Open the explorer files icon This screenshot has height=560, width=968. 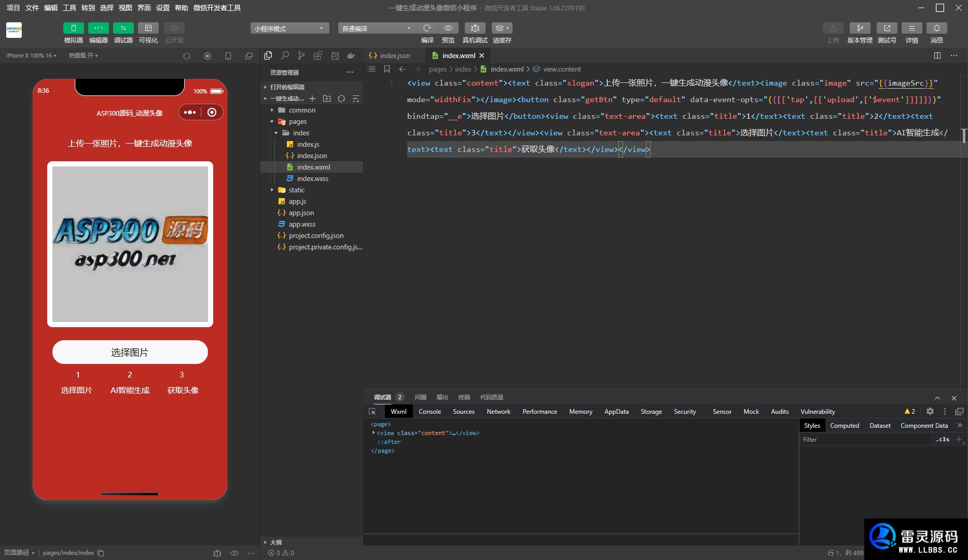point(268,55)
